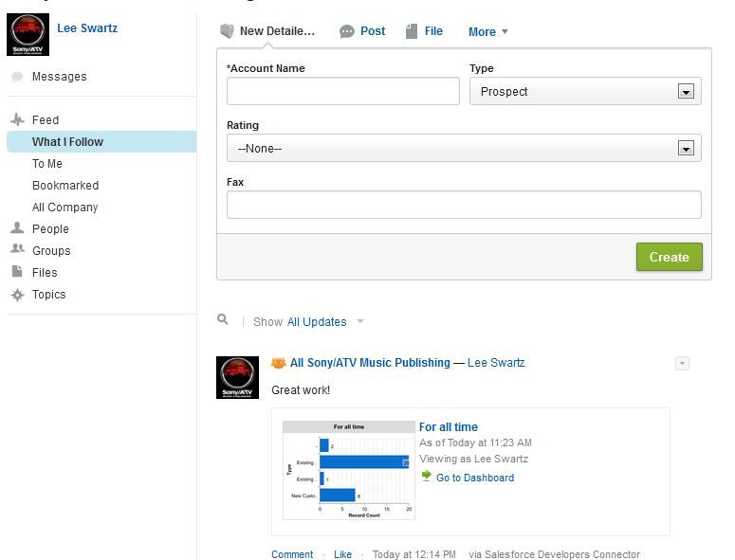Click the Messages speech bubble icon
Image resolution: width=735 pixels, height=560 pixels.
tap(17, 77)
